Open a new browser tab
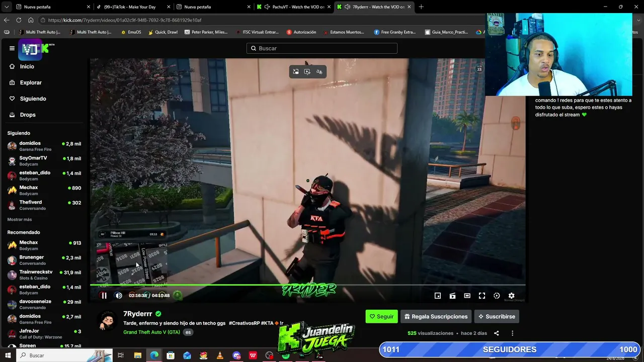Image resolution: width=644 pixels, height=362 pixels. pos(421,7)
